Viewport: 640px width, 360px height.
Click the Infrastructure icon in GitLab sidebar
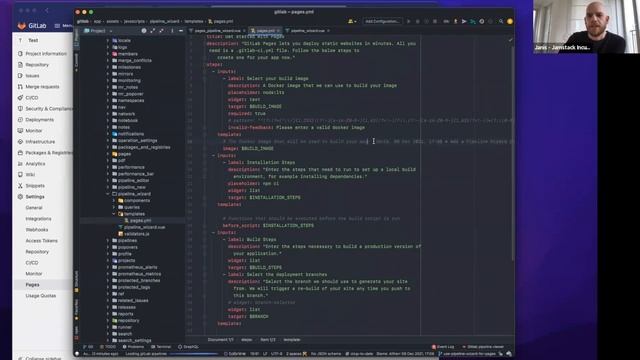click(20, 142)
